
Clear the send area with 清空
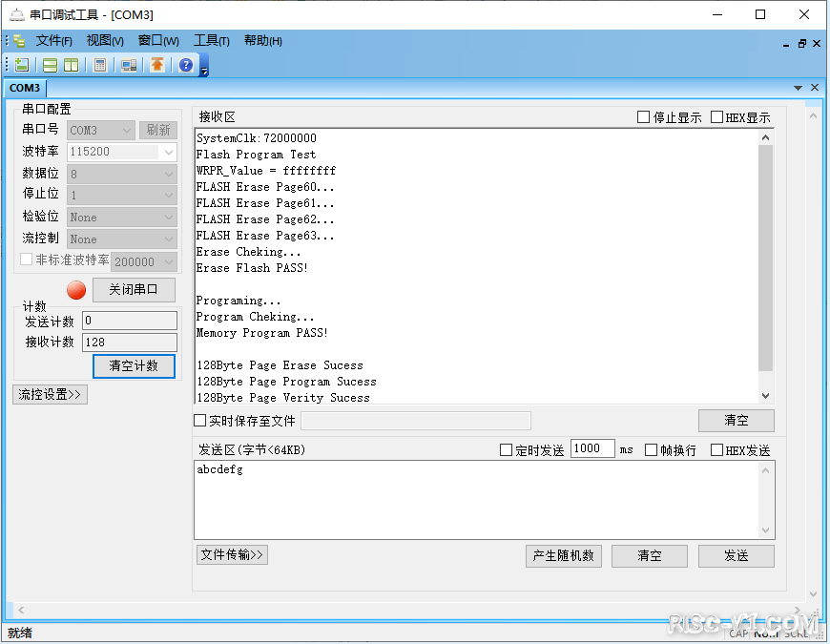point(650,556)
